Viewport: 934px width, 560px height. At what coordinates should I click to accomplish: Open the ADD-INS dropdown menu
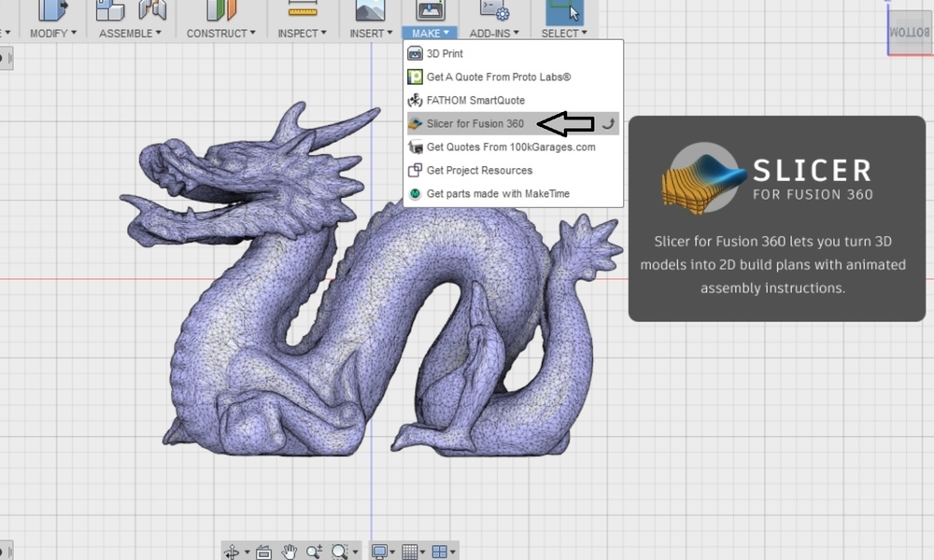[x=494, y=34]
